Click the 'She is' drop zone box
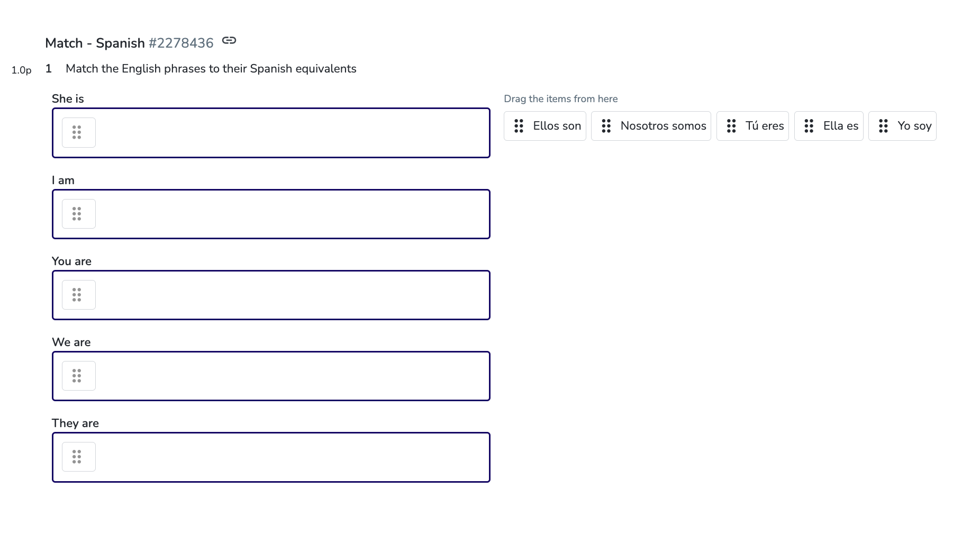Image resolution: width=980 pixels, height=542 pixels. coord(271,133)
